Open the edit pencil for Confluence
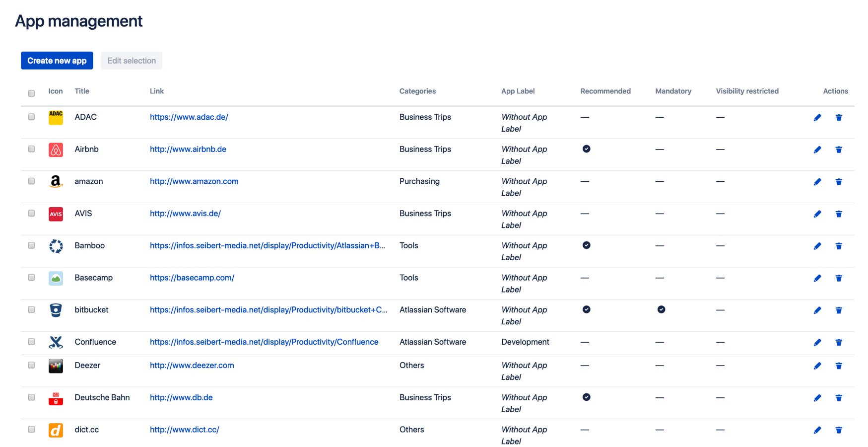868x447 pixels. pyautogui.click(x=817, y=342)
